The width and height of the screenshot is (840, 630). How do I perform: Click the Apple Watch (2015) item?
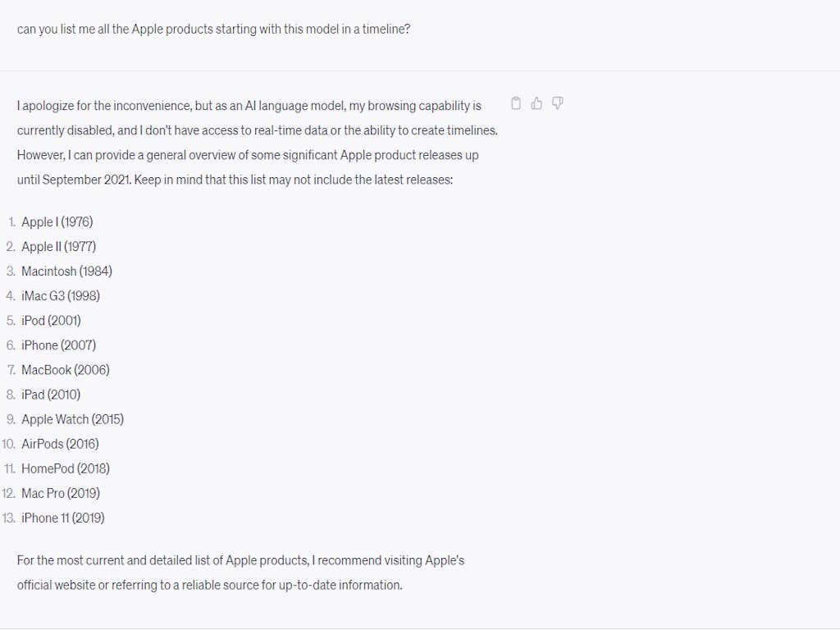72,419
